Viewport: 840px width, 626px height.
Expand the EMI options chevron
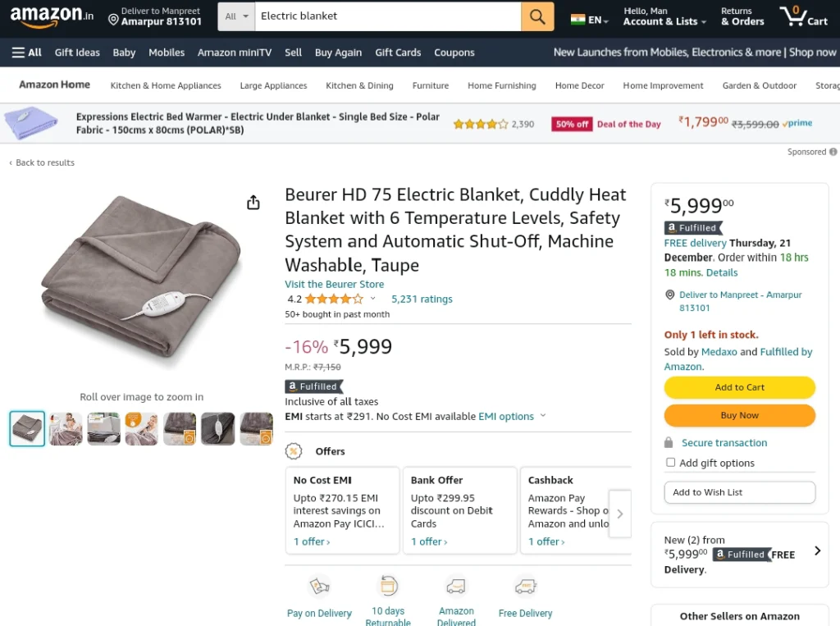pyautogui.click(x=543, y=415)
